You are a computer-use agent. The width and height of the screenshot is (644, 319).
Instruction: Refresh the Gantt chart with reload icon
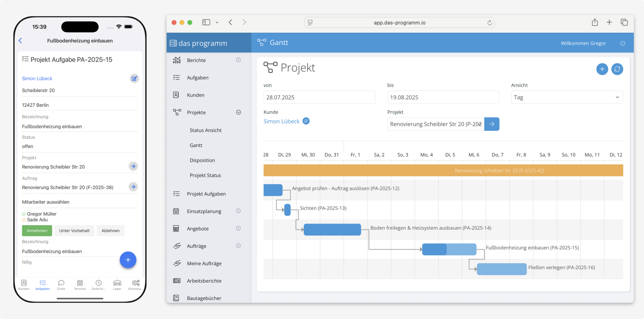(x=617, y=69)
